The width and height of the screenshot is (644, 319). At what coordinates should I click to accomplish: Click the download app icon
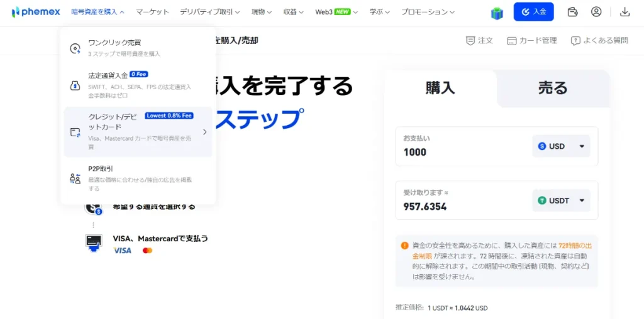625,12
